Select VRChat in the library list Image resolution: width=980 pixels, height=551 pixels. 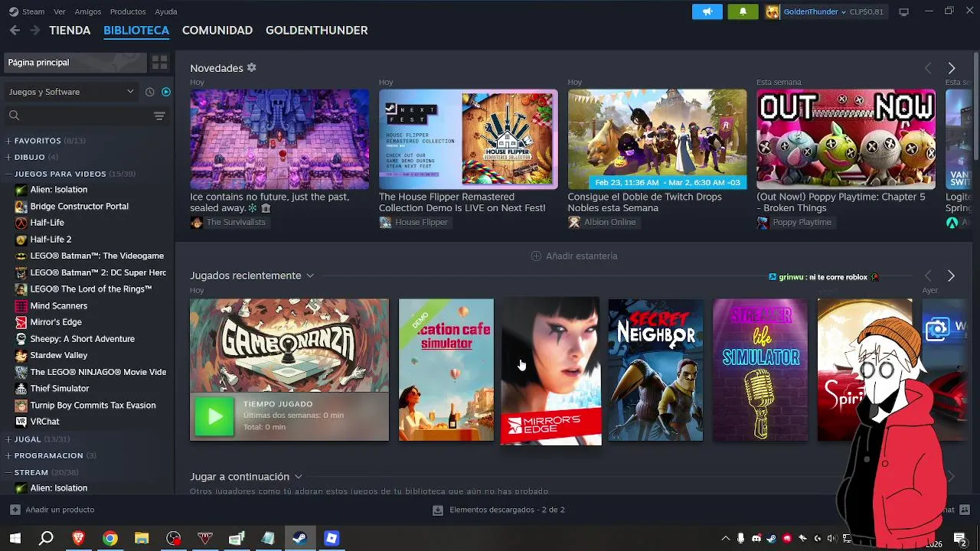(x=44, y=422)
